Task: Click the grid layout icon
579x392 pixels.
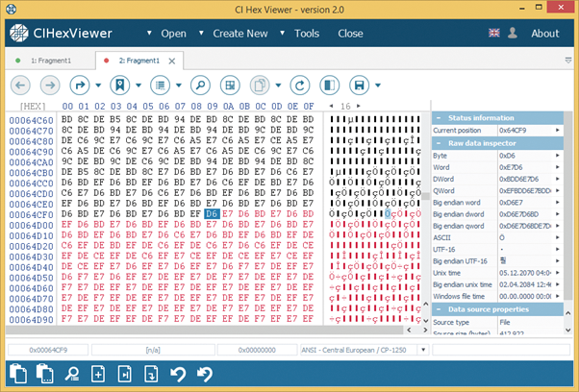Action: [x=230, y=86]
